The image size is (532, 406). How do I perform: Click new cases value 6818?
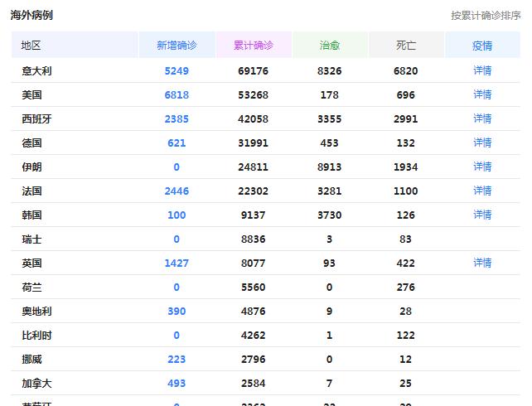coord(177,95)
